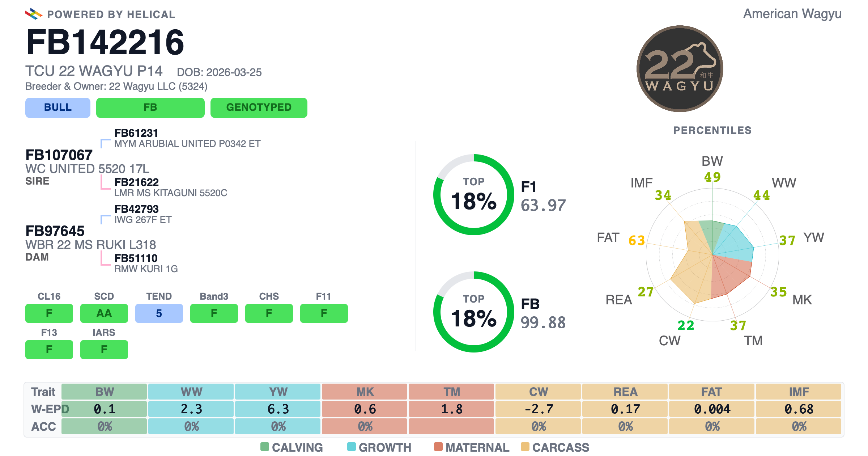868x456 pixels.
Task: Open dam link FB97645
Action: (x=55, y=231)
